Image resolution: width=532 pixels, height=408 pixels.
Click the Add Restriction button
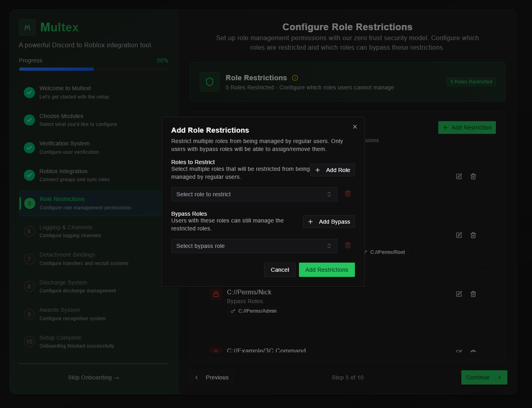467,128
